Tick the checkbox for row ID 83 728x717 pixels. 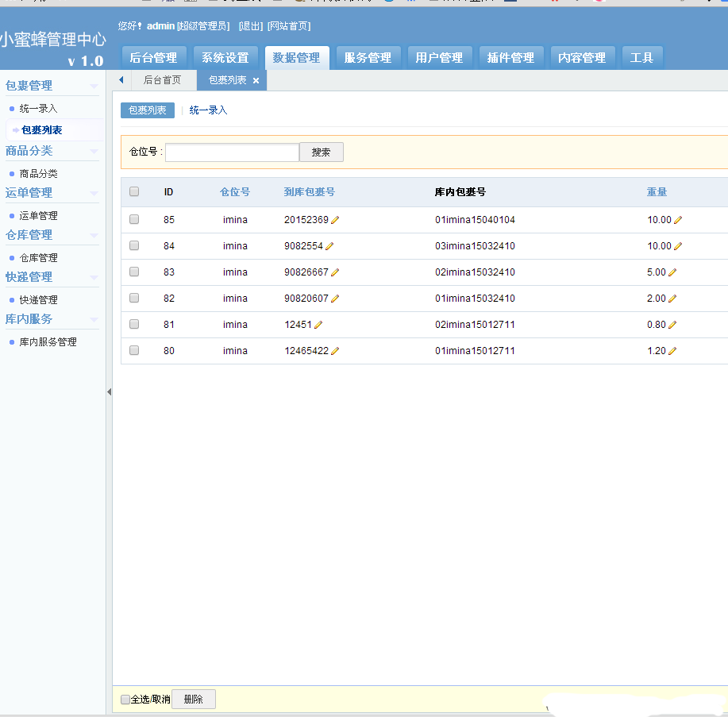tap(134, 272)
